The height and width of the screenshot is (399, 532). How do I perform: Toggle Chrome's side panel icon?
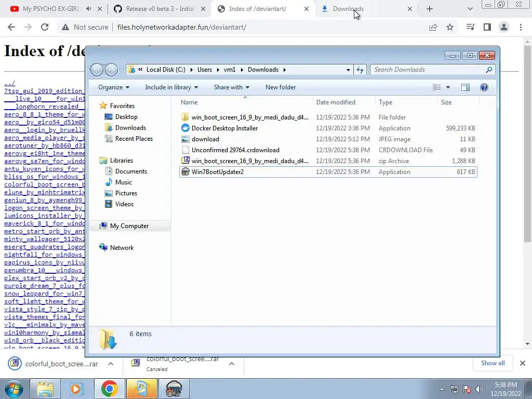(487, 27)
